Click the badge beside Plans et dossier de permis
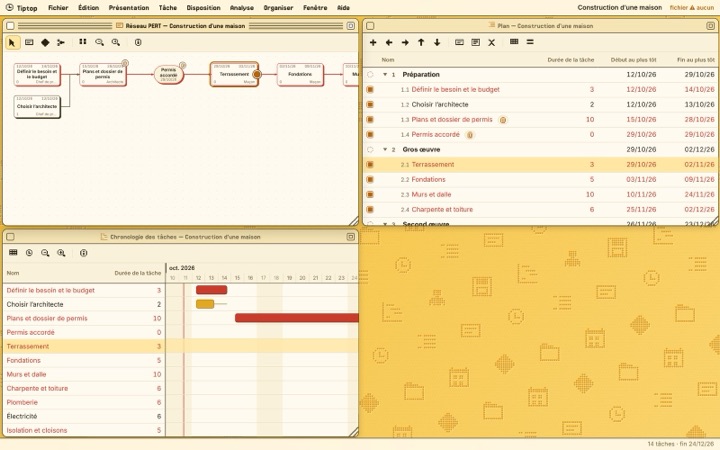Viewport: 720px width, 450px height. pos(503,120)
